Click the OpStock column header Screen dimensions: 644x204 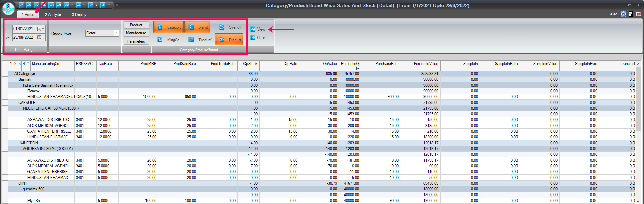[249, 66]
